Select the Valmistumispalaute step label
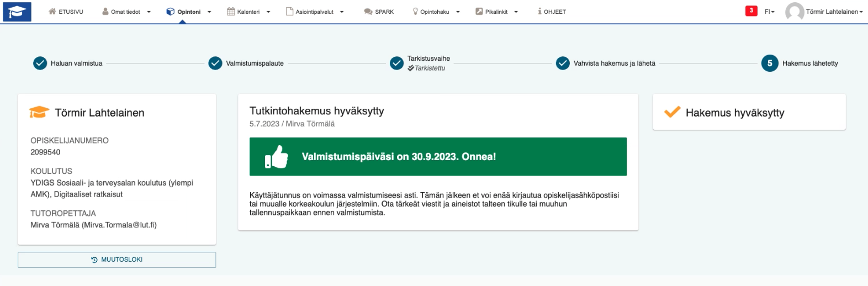 coord(255,63)
